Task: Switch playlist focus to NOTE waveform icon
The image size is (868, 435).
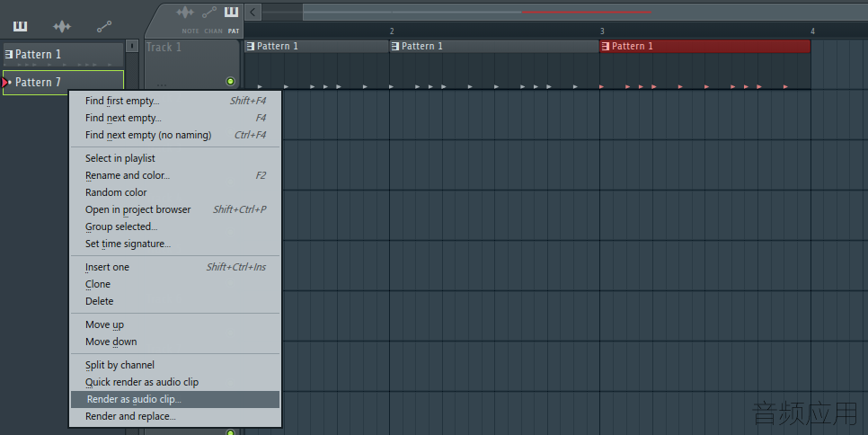Action: (185, 12)
